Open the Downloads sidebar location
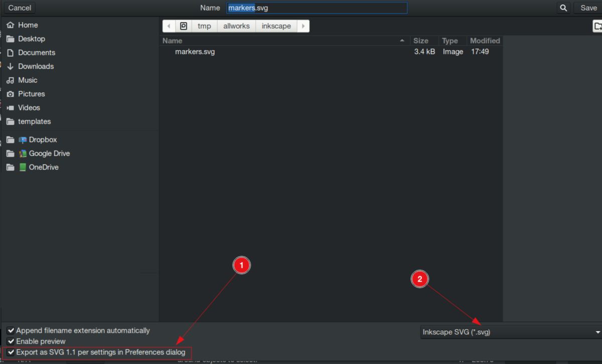The width and height of the screenshot is (602, 364). pos(36,66)
